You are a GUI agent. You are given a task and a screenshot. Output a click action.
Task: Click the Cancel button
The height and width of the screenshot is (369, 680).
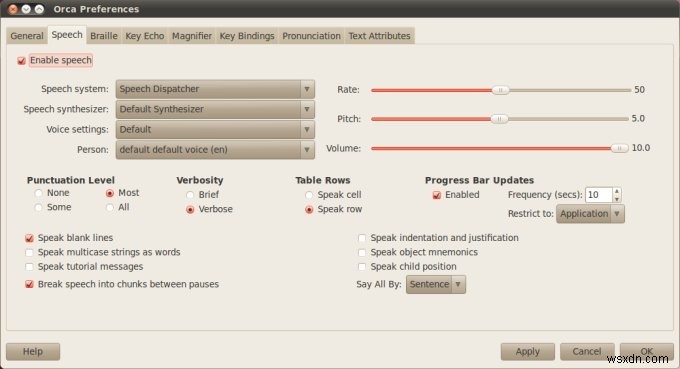(x=587, y=352)
